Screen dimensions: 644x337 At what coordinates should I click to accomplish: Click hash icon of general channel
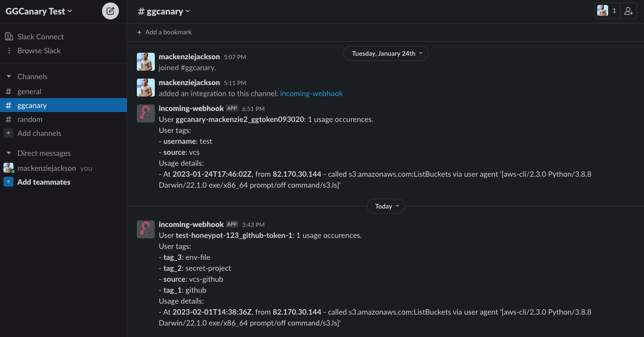coord(8,91)
